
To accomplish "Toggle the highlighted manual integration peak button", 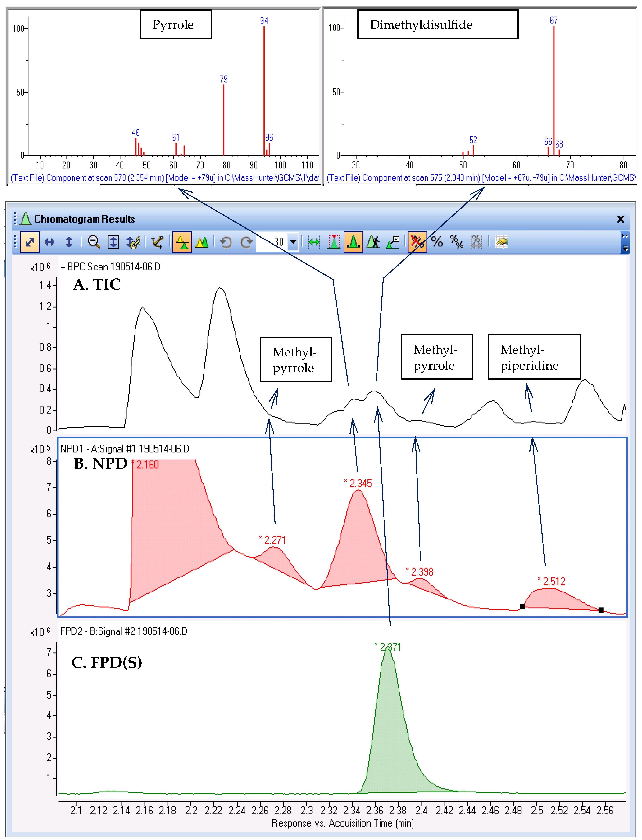I will click(x=353, y=242).
